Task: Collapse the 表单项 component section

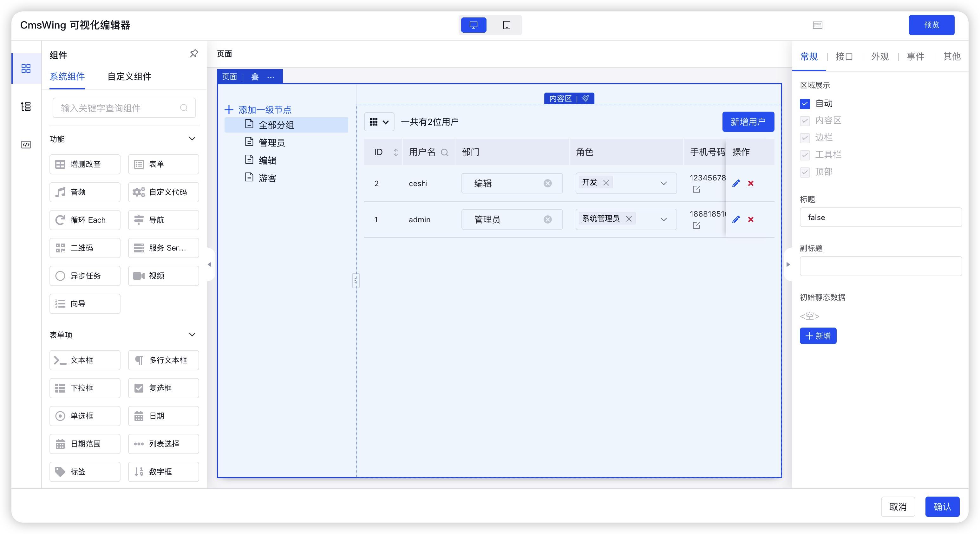Action: tap(192, 335)
